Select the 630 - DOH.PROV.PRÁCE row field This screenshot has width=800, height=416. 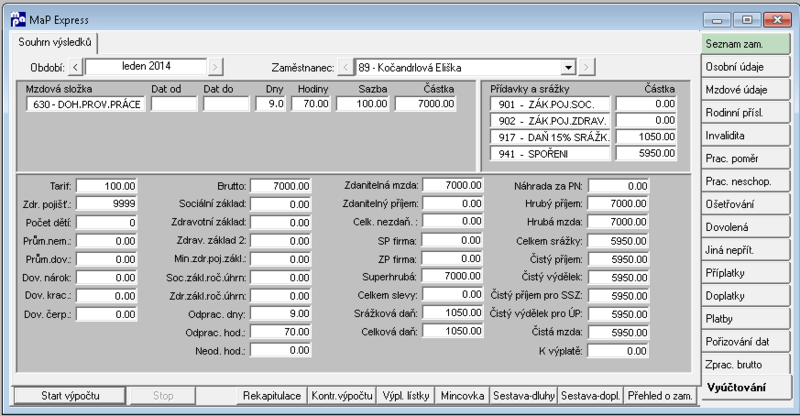click(x=86, y=104)
